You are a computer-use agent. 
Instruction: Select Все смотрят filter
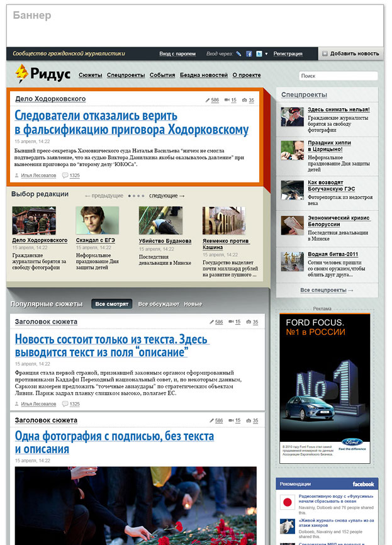112,304
